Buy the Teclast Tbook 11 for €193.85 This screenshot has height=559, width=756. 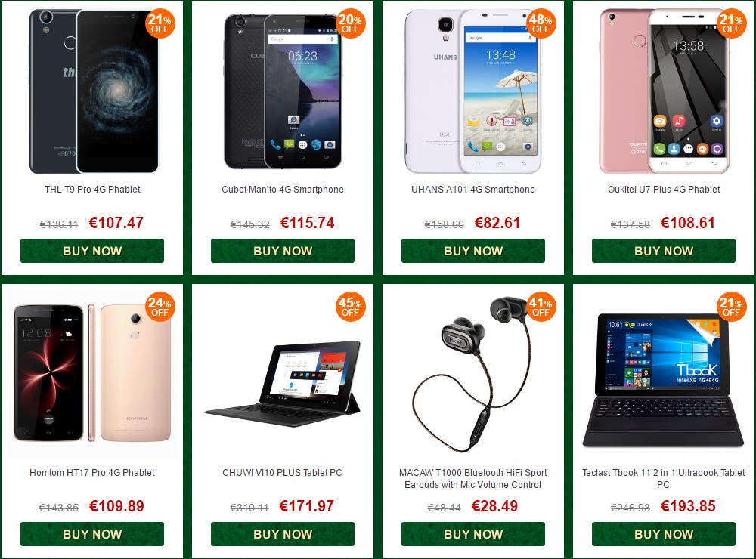click(664, 534)
